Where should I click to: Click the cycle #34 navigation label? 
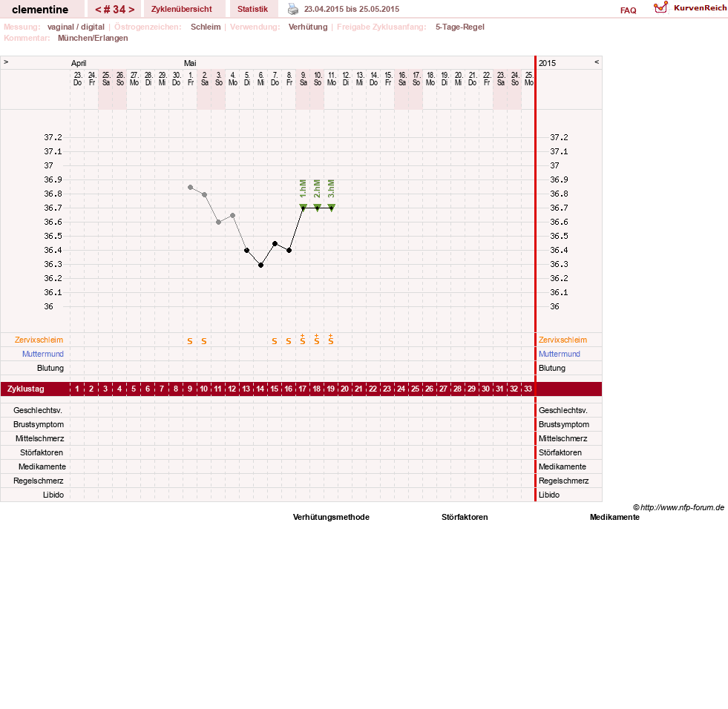(x=115, y=10)
